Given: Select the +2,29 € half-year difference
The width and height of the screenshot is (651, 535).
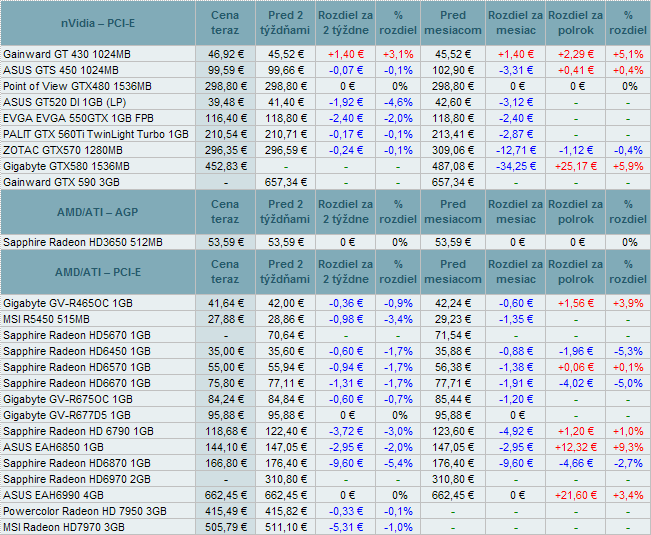Looking at the screenshot, I should [576, 54].
